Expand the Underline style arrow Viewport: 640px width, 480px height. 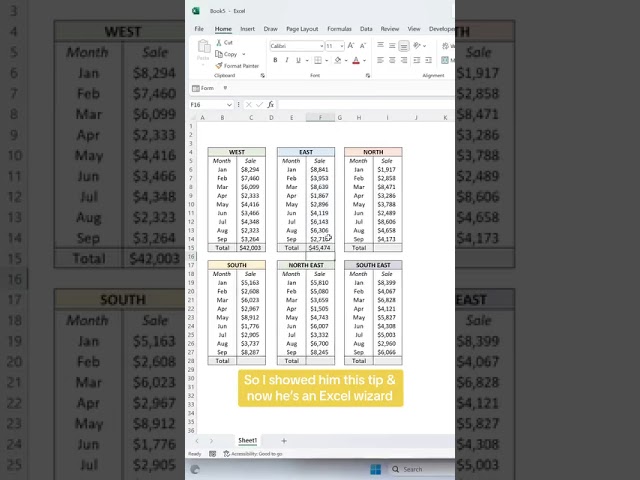307,61
